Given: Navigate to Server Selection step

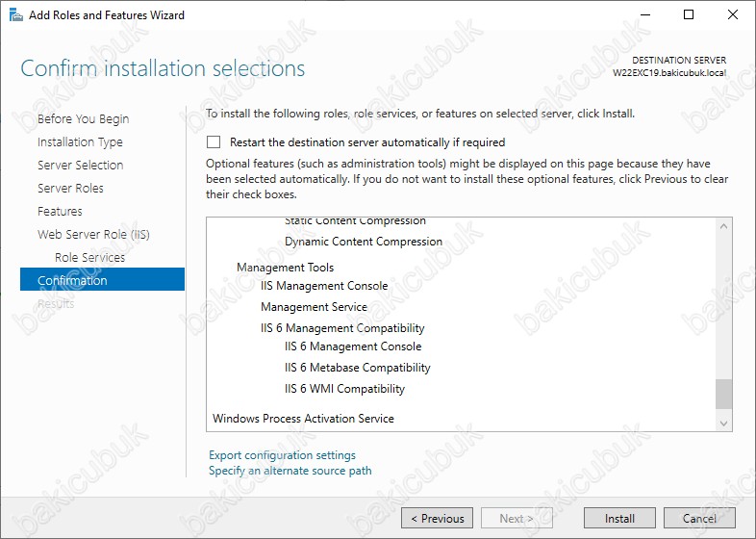Looking at the screenshot, I should pyautogui.click(x=80, y=166).
